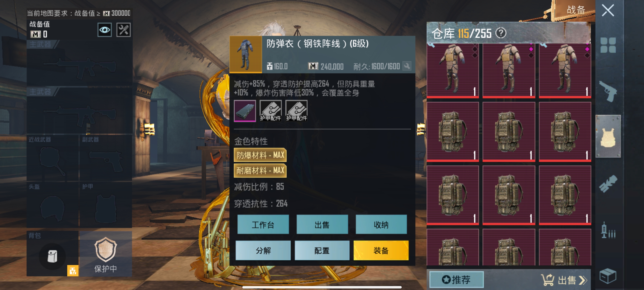This screenshot has width=644, height=290.
Task: Toggle the 保护中 protection shield slot
Action: pyautogui.click(x=106, y=254)
